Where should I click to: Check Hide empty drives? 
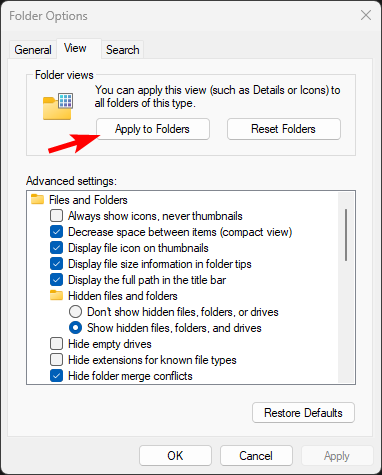pos(56,344)
